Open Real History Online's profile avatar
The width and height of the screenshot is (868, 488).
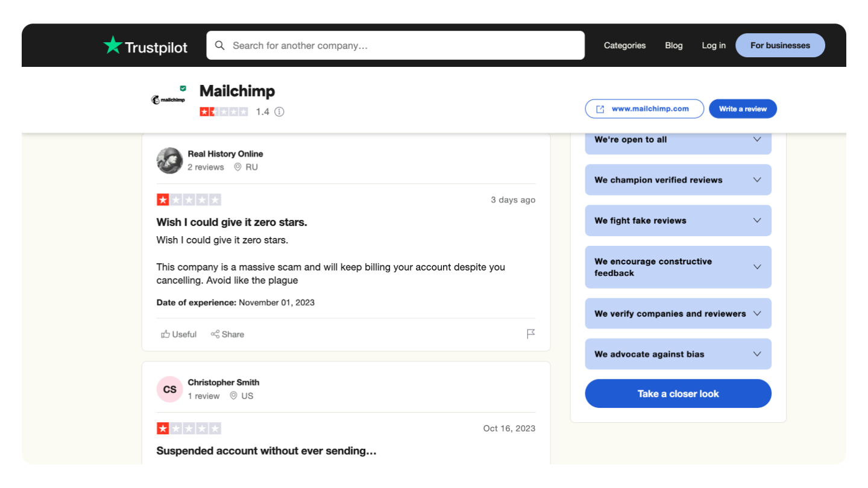[x=170, y=160]
